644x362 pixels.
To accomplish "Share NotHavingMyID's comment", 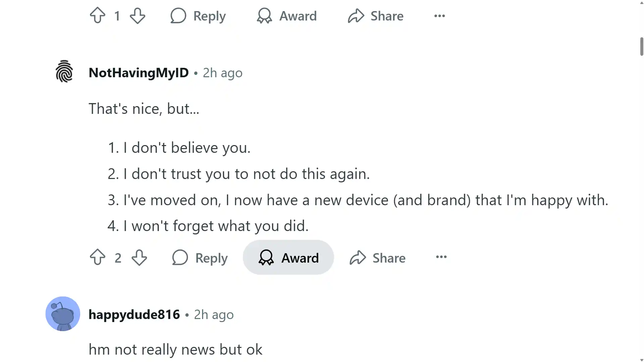I will pyautogui.click(x=378, y=258).
